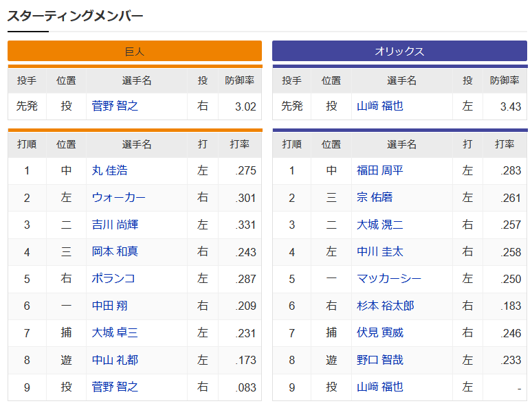Open player link ポランコ
The height and width of the screenshot is (408, 532).
(113, 278)
